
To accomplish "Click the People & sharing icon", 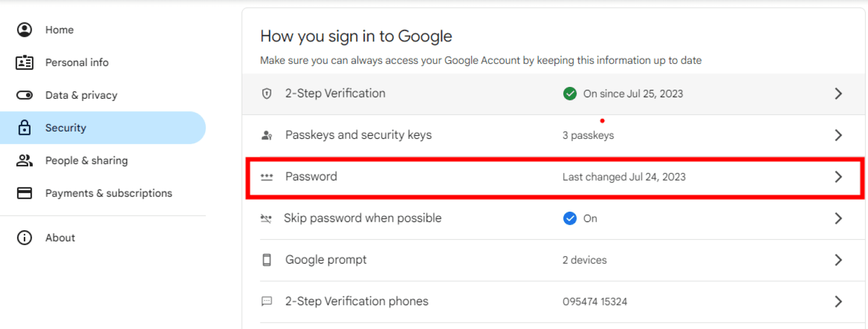I will pos(24,160).
